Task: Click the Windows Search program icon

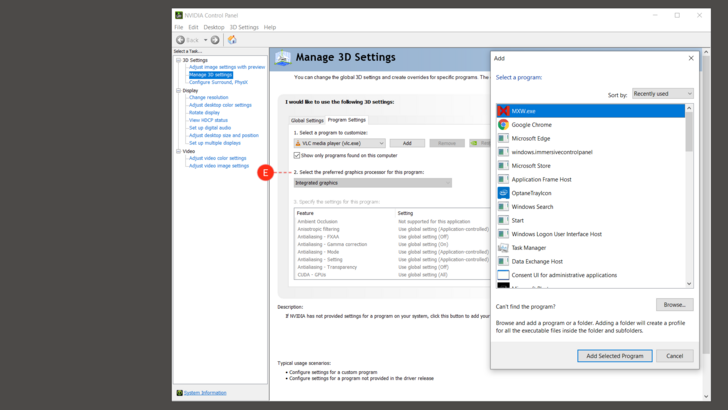Action: (503, 207)
